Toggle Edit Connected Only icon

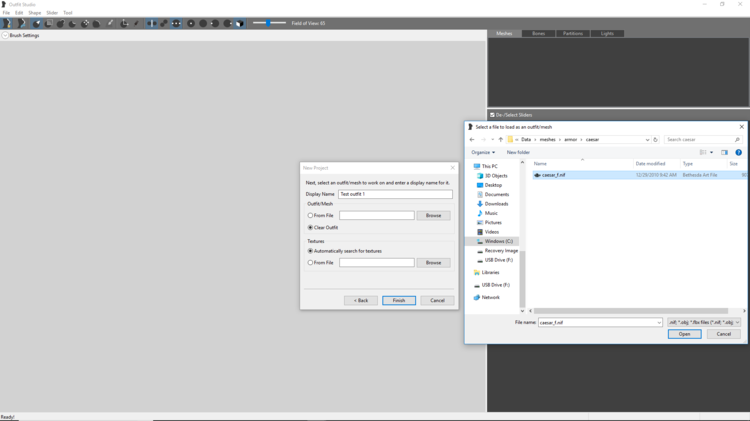164,23
